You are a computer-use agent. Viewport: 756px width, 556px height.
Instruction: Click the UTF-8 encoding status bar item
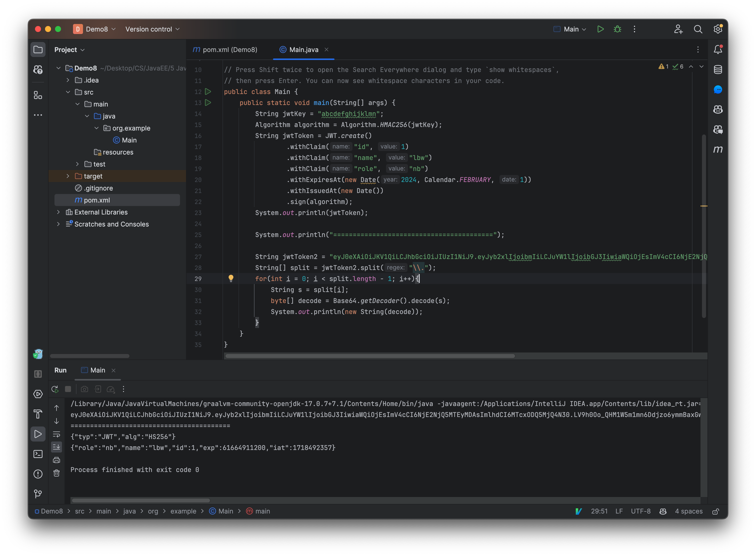(641, 511)
